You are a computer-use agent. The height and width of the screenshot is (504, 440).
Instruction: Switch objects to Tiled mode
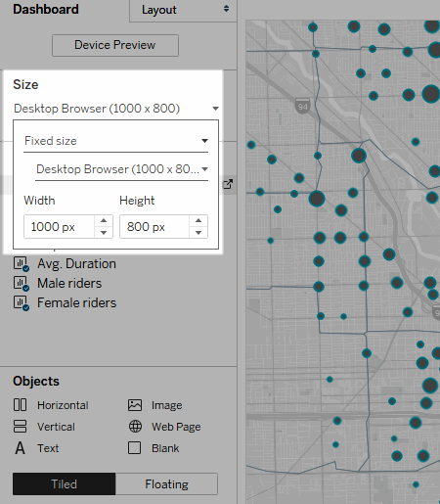(x=65, y=484)
